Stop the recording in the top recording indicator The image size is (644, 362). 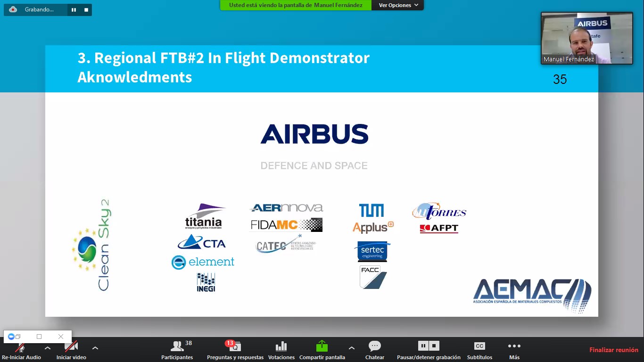click(86, 9)
